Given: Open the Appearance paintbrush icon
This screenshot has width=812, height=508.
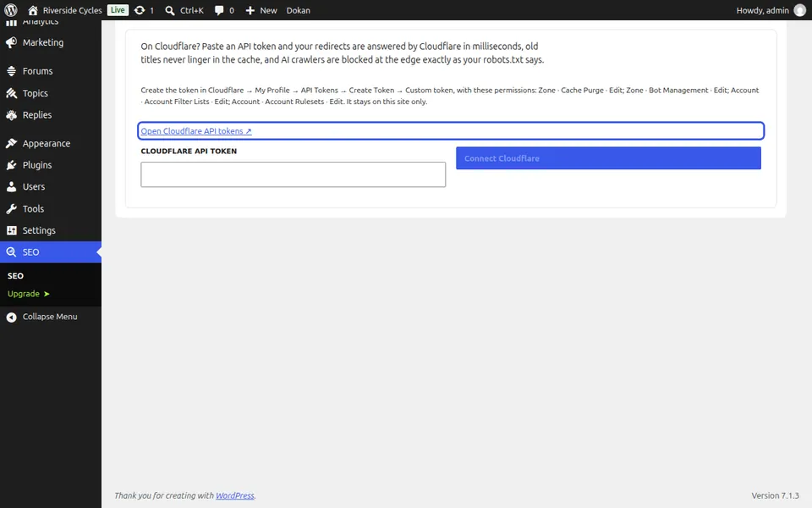Looking at the screenshot, I should 11,144.
